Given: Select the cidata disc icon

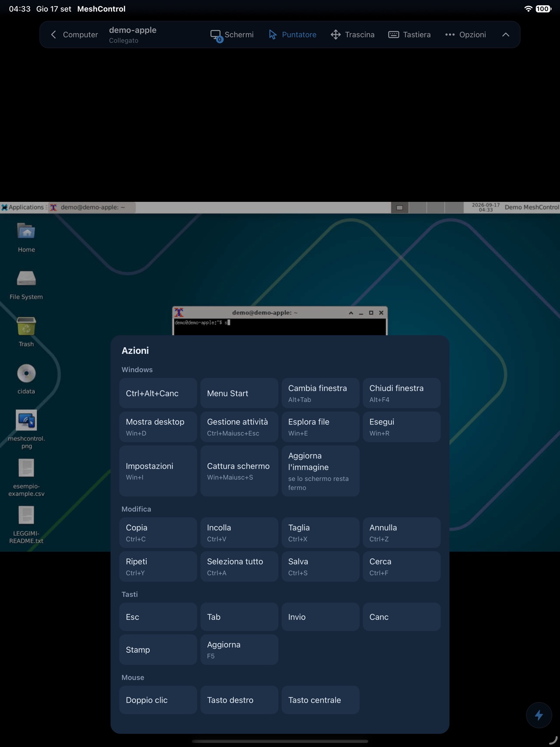Looking at the screenshot, I should click(26, 379).
